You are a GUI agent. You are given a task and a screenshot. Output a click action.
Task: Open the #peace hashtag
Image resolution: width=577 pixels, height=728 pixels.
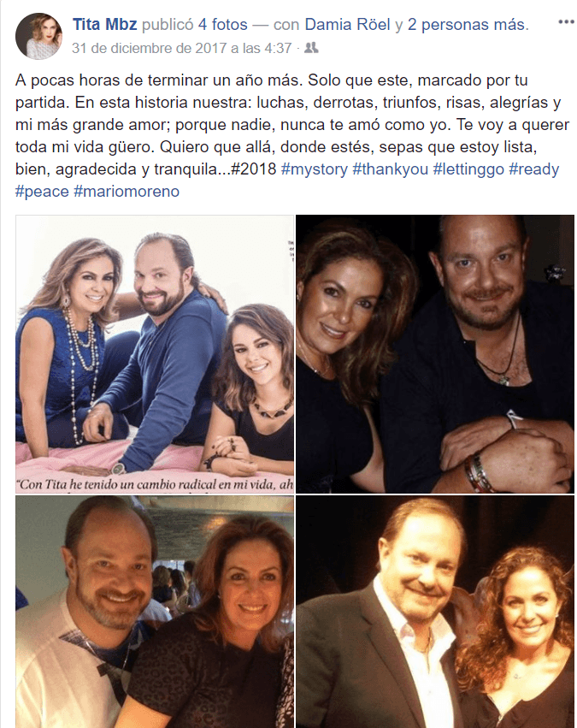click(42, 192)
